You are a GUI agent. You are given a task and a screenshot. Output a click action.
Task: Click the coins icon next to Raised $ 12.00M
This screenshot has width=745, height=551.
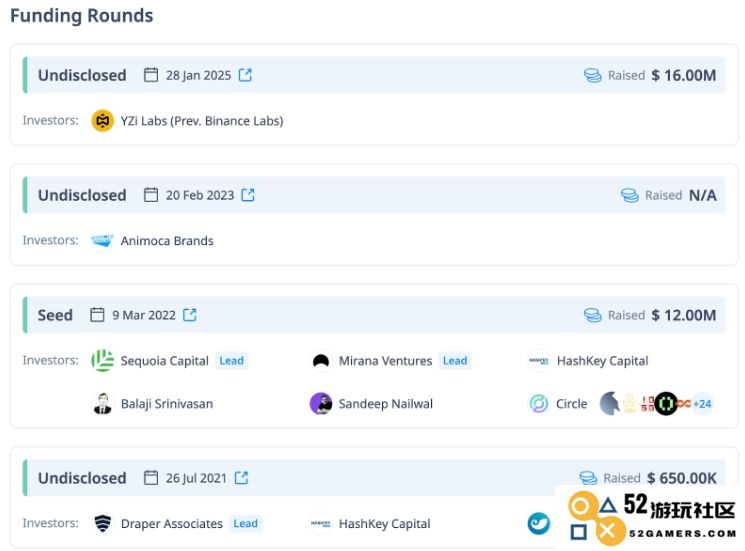coord(592,315)
